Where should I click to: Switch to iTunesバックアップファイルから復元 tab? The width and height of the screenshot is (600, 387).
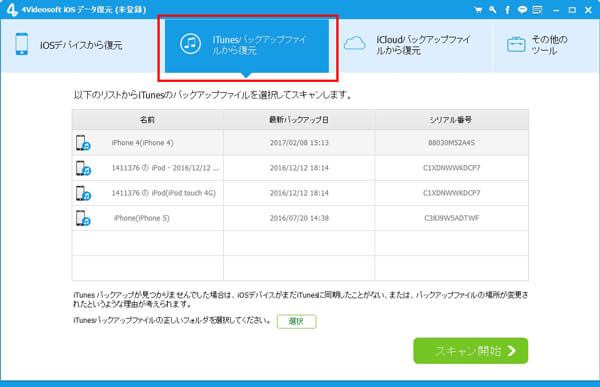(x=247, y=46)
